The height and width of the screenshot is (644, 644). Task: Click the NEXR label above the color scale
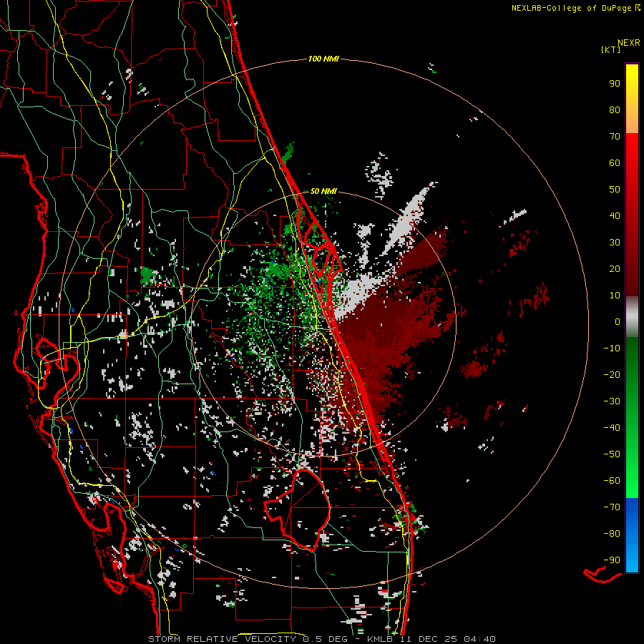coord(629,43)
